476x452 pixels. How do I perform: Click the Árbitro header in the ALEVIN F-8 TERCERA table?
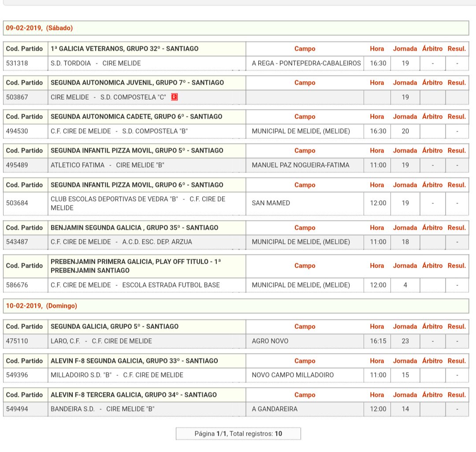[x=432, y=395]
